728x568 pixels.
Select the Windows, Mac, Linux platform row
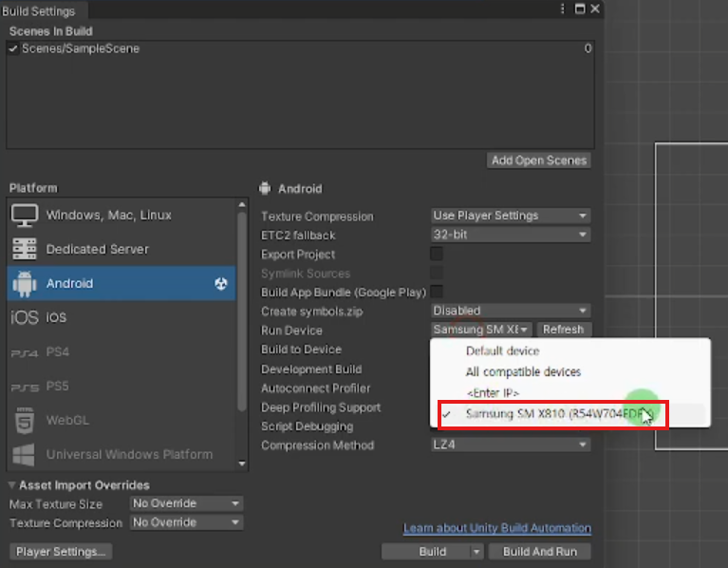pyautogui.click(x=121, y=216)
